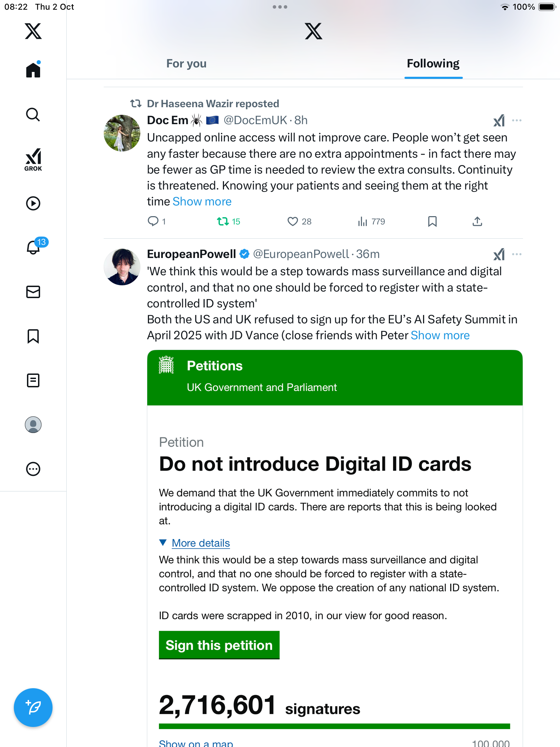Like the Doc Em post
Viewport: 560px width, 747px height.
293,221
